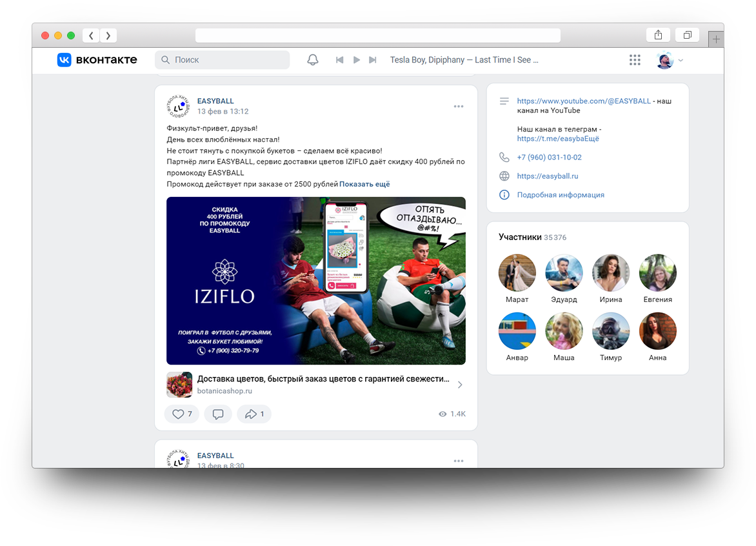This screenshot has height=546, width=756.
Task: Click the browser address bar
Action: point(378,35)
